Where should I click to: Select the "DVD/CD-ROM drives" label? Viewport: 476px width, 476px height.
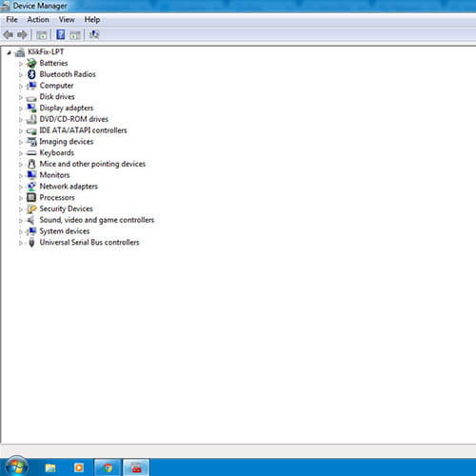pos(74,119)
